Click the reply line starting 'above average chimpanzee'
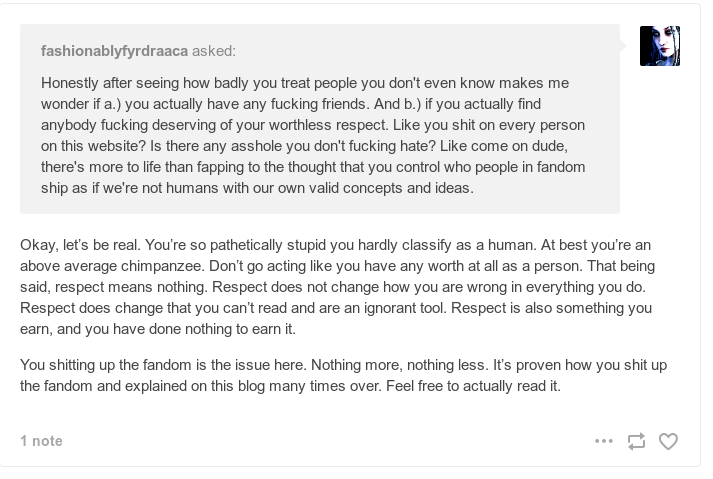Screen dimensions: 713x479 337,266
